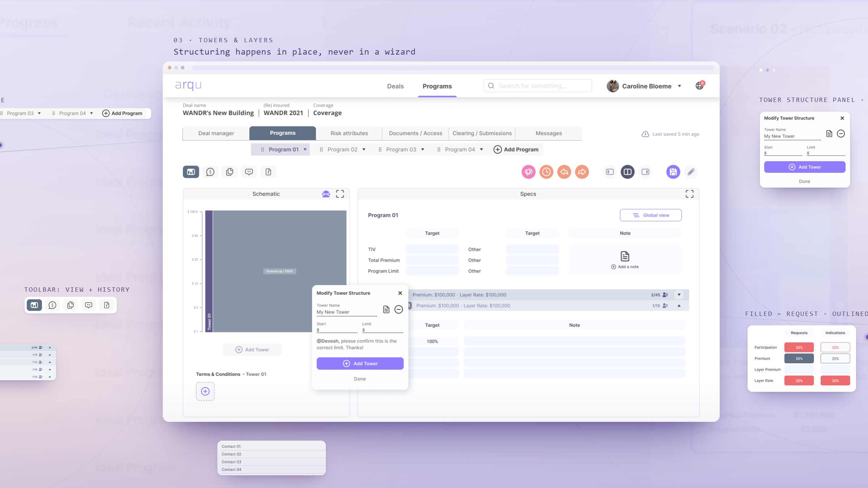868x488 pixels.
Task: Toggle the comment icon in Toolbar View panel
Action: tap(89, 305)
